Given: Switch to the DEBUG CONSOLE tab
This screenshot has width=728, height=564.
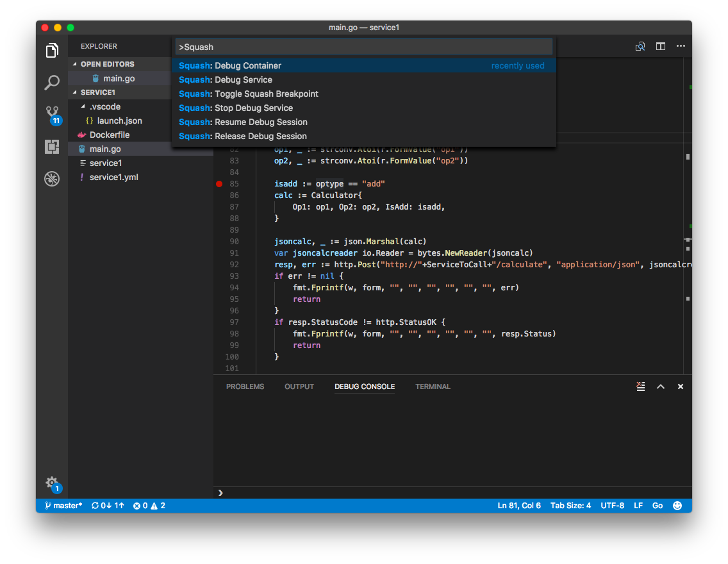Looking at the screenshot, I should coord(365,386).
